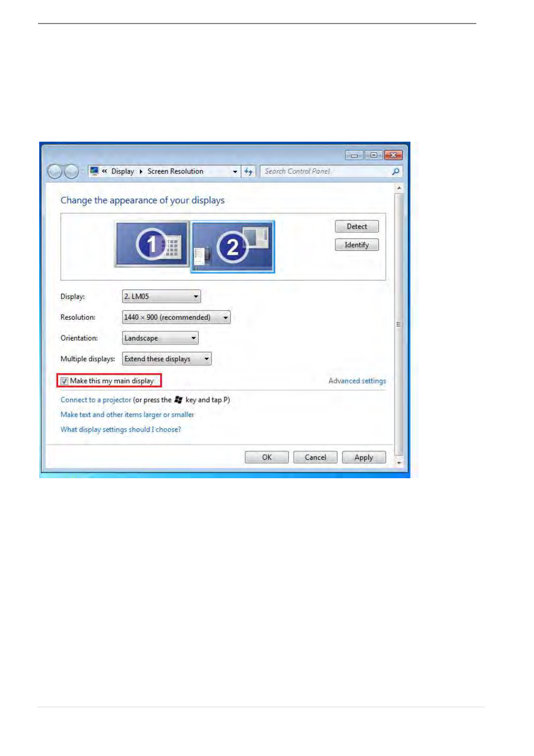The image size is (534, 756).
Task: Click the Forward navigation arrow button
Action: [72, 171]
